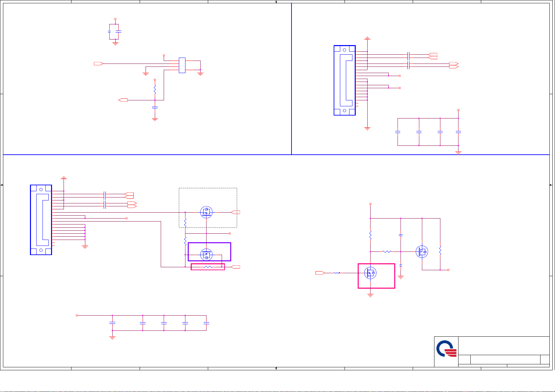Click the output terminal circle right of the P-MOSFET
This screenshot has height=392, width=555.
point(448,270)
